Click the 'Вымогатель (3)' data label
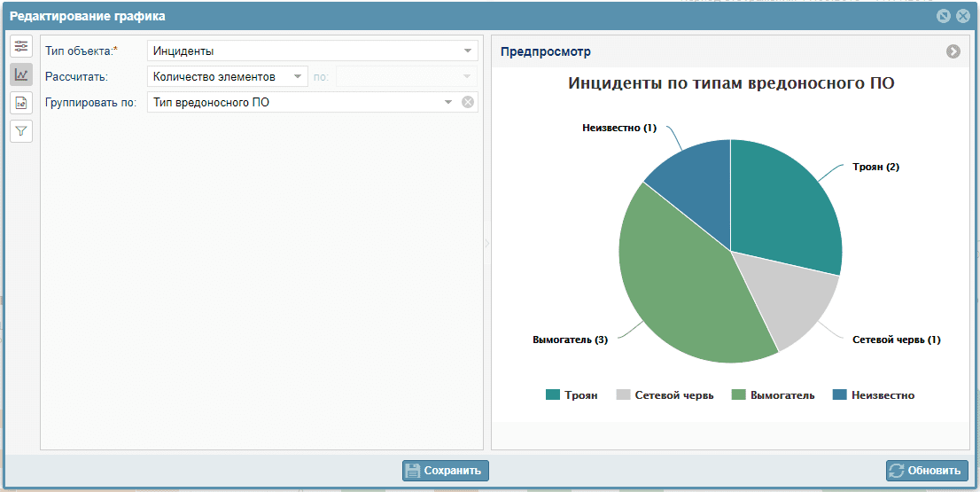 (570, 340)
